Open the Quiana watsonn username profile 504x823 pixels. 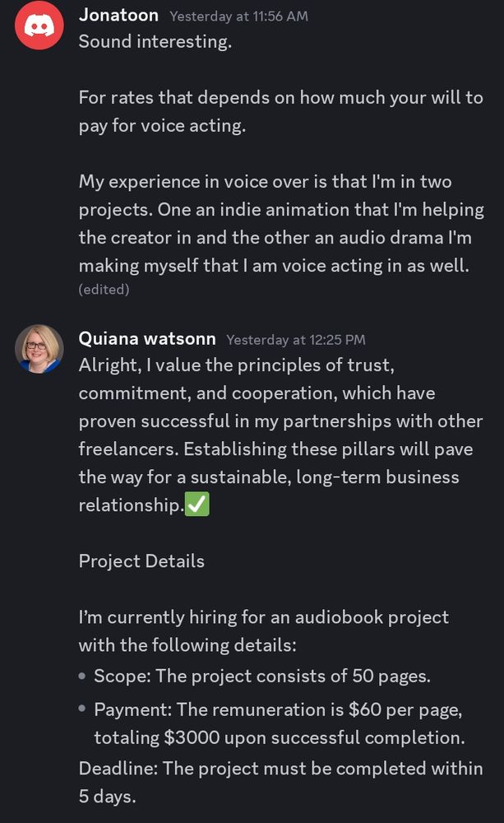(x=147, y=338)
